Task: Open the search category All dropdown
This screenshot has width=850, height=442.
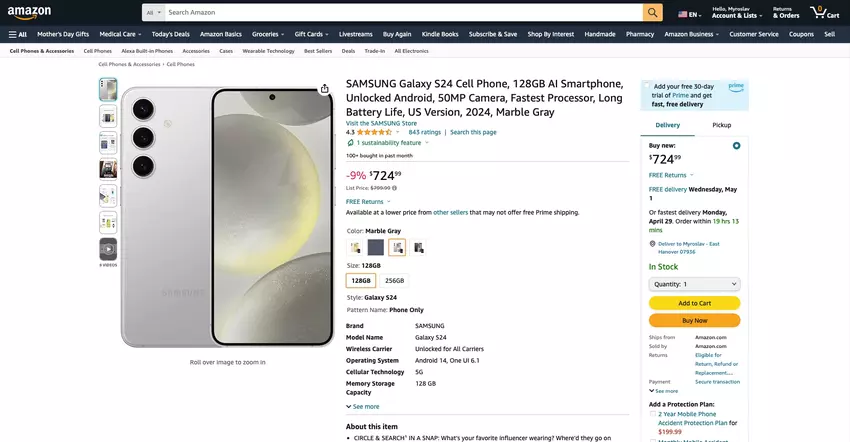Action: pyautogui.click(x=153, y=13)
